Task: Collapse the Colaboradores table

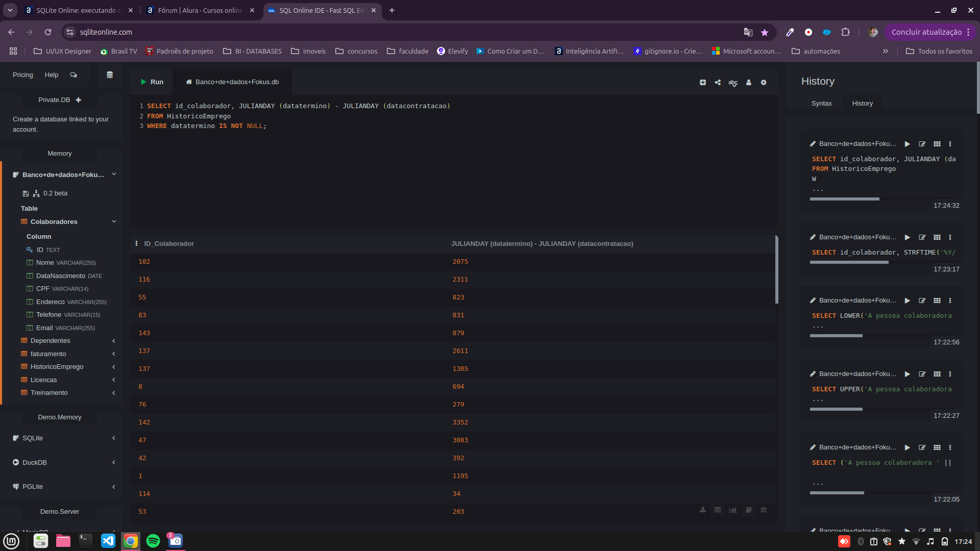Action: pyautogui.click(x=114, y=222)
